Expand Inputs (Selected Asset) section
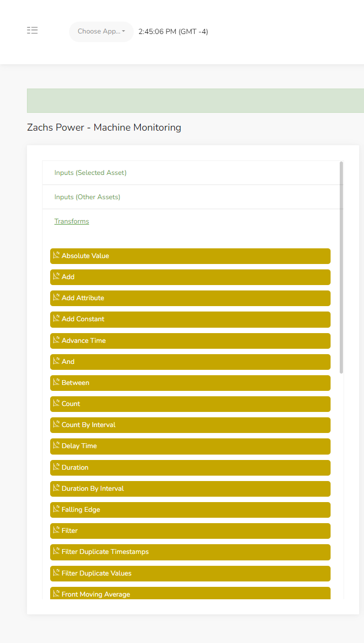Image resolution: width=364 pixels, height=643 pixels. tap(91, 173)
